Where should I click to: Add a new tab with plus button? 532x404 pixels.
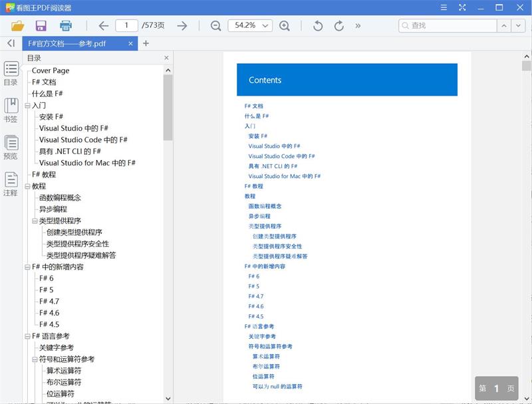(146, 43)
